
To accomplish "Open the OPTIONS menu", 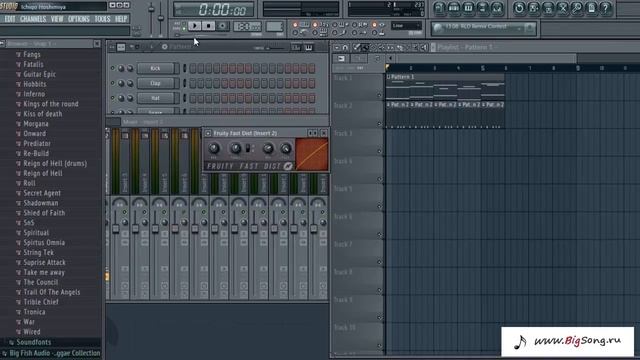I will (x=78, y=19).
